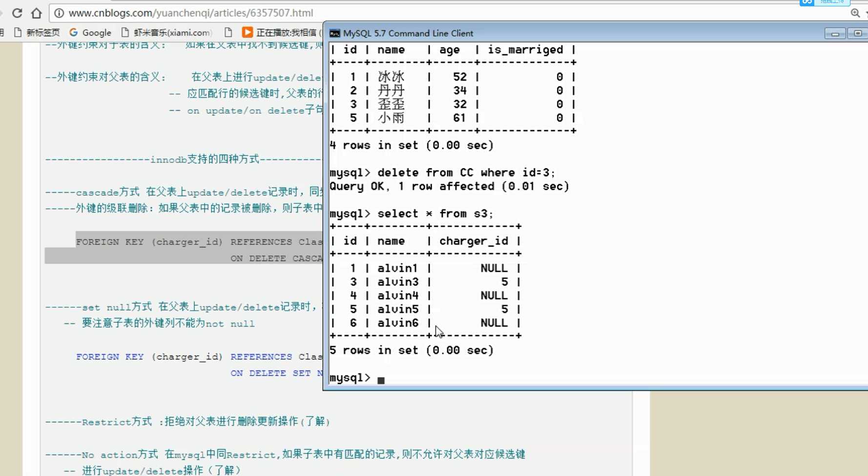Click highlighted 'FOREIGN KEY (charger_id)' code line
This screenshot has height=476, width=868.
[199, 242]
